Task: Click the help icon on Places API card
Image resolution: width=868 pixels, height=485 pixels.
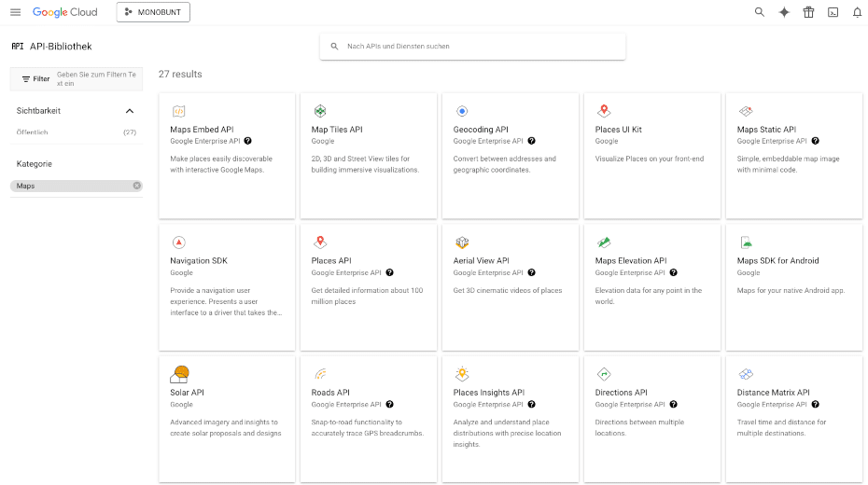Action: pyautogui.click(x=390, y=272)
